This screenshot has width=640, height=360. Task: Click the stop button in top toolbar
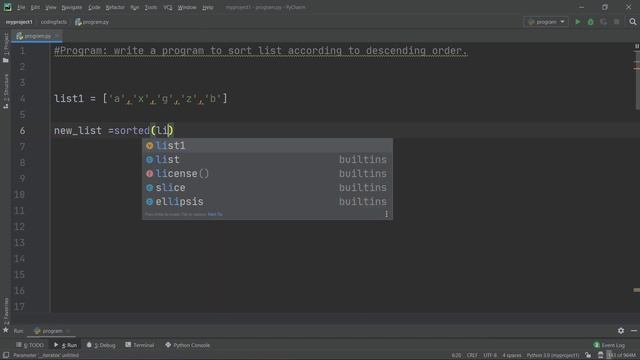(x=617, y=22)
